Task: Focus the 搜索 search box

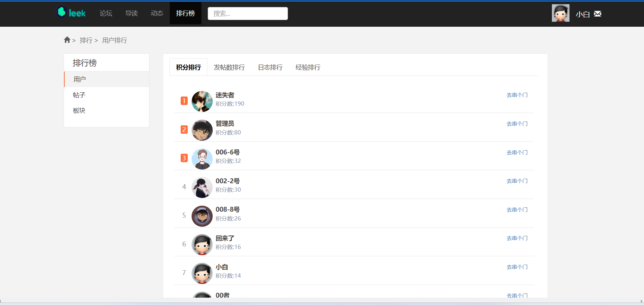Action: click(x=248, y=13)
